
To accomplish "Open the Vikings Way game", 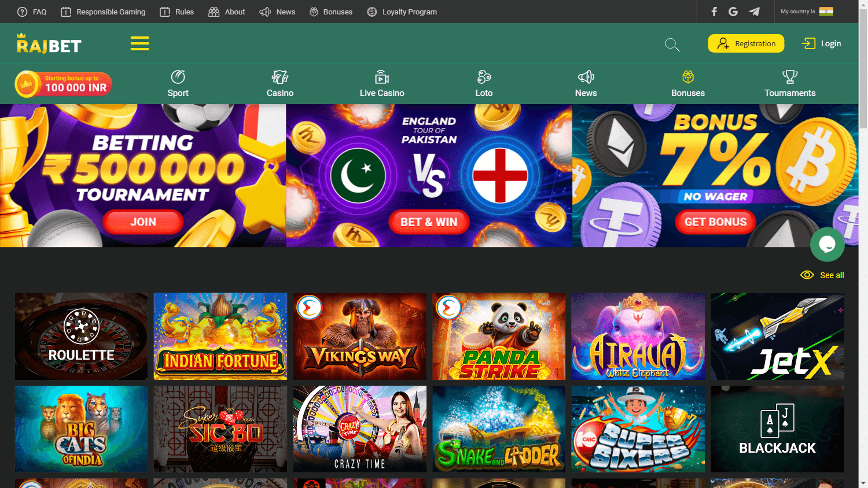I will [x=360, y=337].
